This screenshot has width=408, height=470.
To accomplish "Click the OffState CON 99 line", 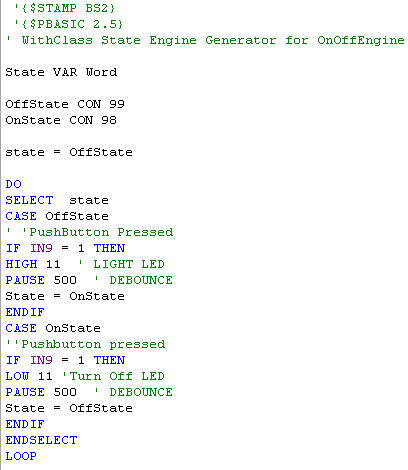I will click(x=65, y=104).
